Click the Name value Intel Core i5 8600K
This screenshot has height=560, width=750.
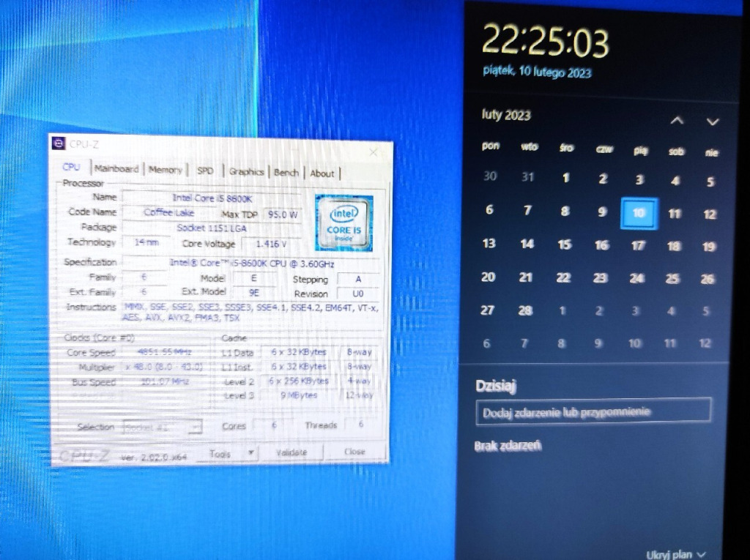(212, 198)
